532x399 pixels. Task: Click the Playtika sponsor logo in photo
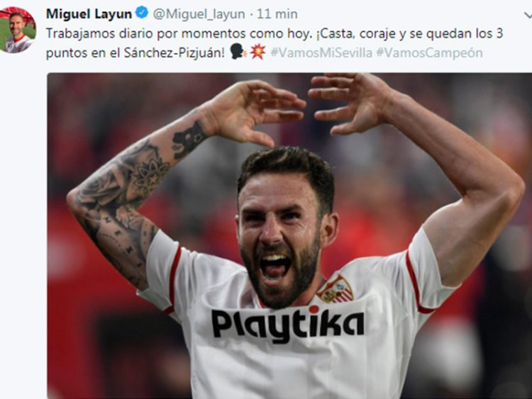click(288, 325)
